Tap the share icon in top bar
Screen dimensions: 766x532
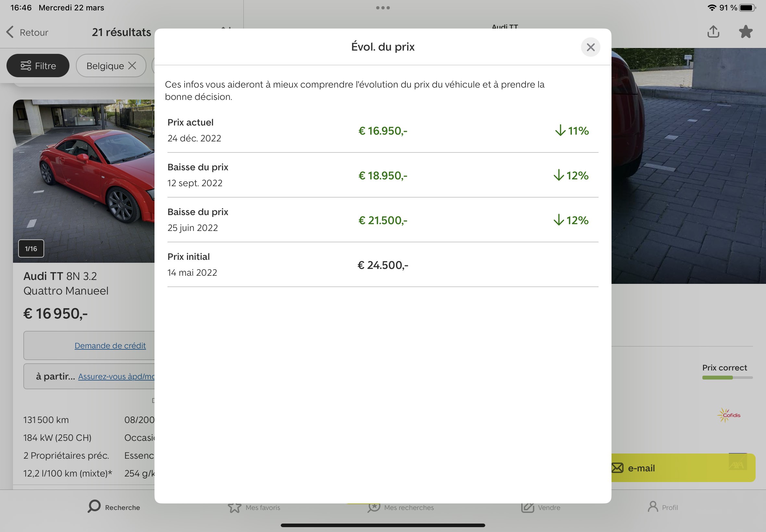coord(713,32)
